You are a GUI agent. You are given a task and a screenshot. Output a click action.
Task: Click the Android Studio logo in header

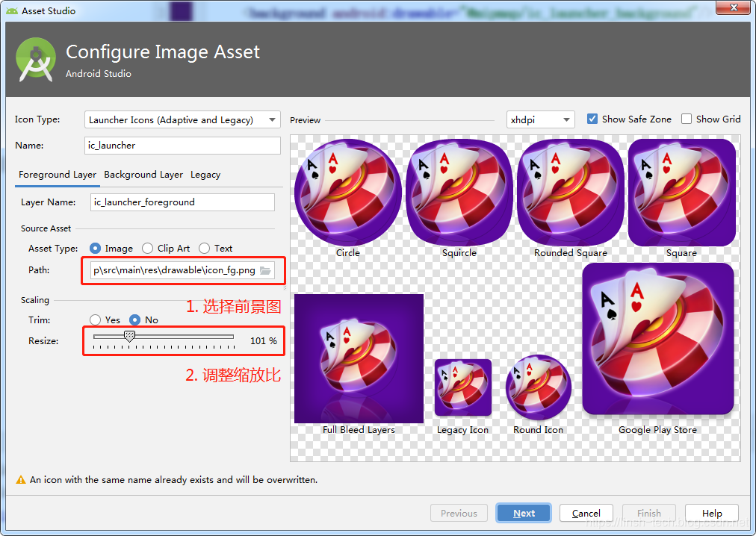(x=36, y=60)
